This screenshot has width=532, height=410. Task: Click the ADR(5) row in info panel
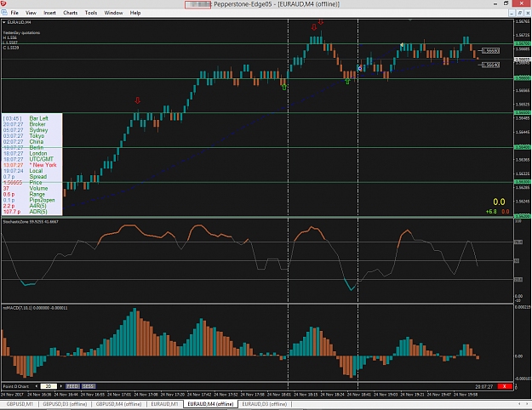[x=25, y=212]
